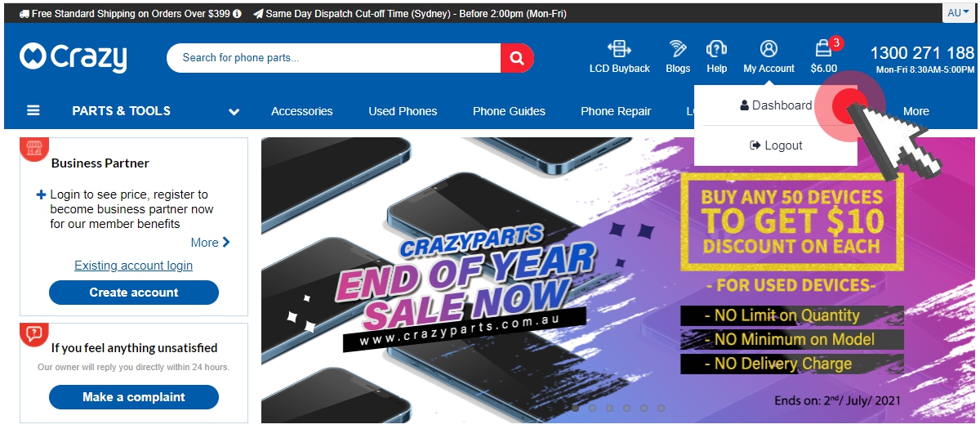Open the Blogs icon

678,48
